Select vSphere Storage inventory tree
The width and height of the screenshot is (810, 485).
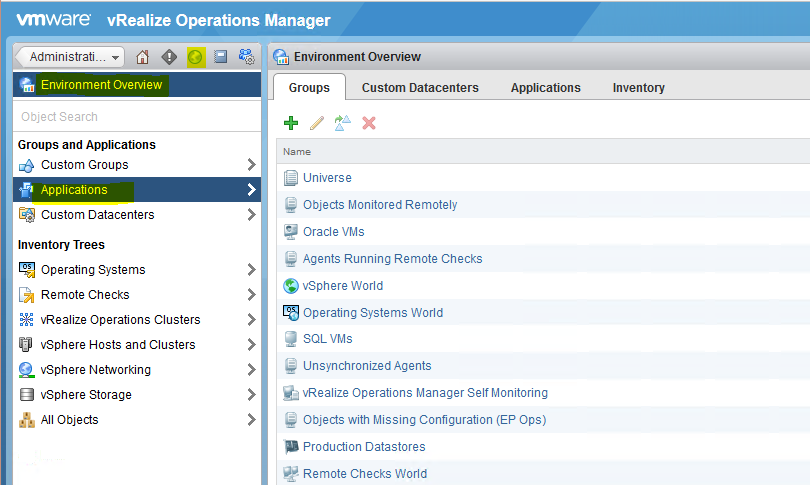[x=86, y=395]
